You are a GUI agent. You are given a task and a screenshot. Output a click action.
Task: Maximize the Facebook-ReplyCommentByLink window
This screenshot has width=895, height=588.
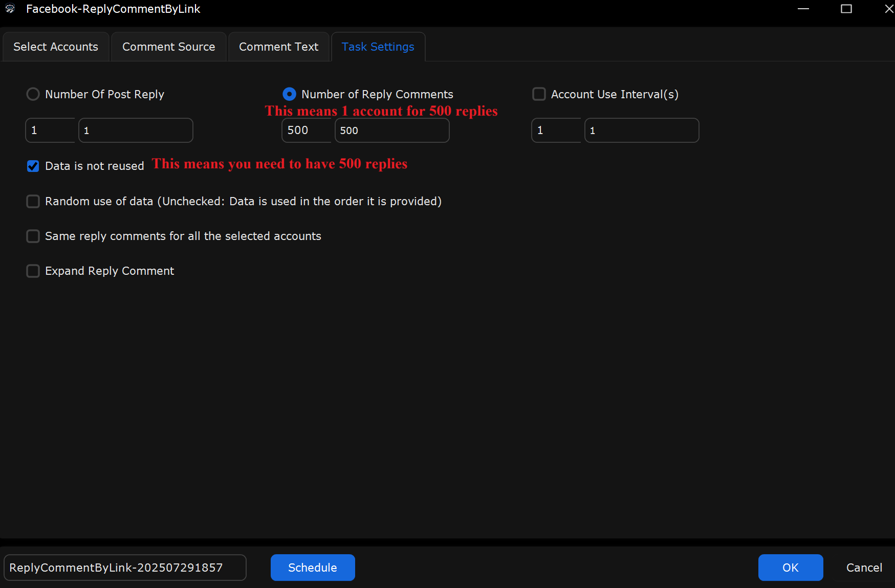pos(846,9)
